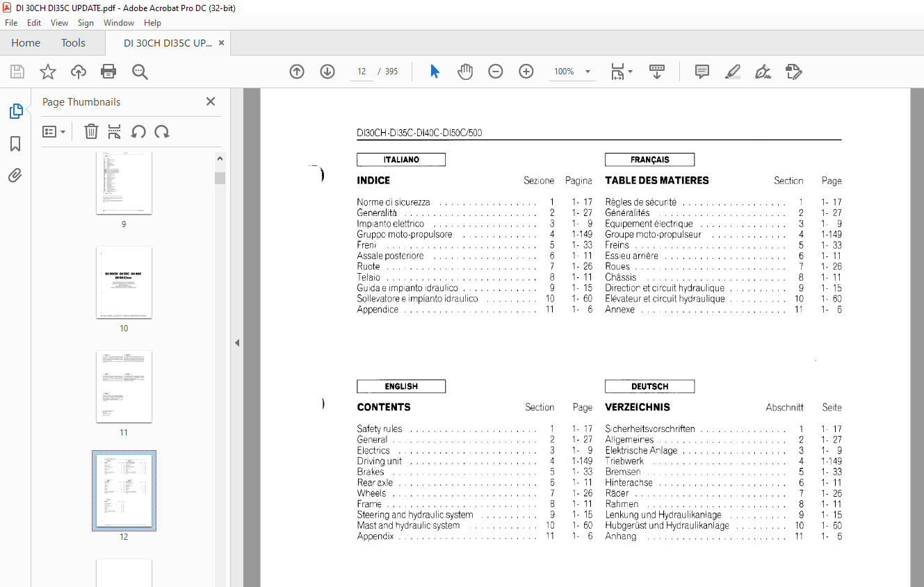The height and width of the screenshot is (587, 924).
Task: Click 'Mast and hydraulic system' entry
Action: (408, 525)
